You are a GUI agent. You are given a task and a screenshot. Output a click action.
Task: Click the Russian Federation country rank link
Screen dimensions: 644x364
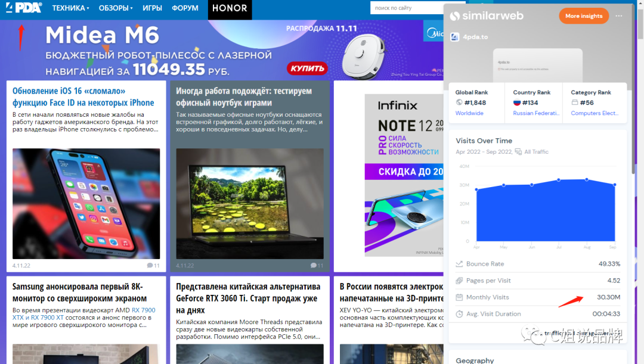click(x=536, y=113)
